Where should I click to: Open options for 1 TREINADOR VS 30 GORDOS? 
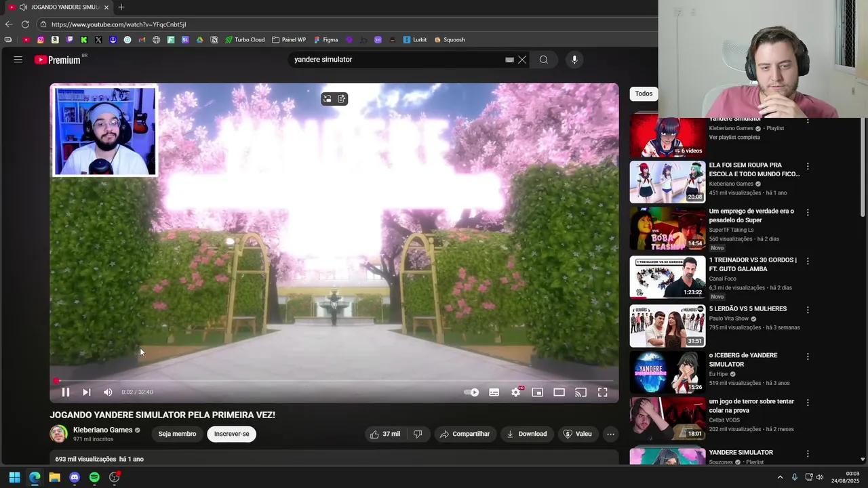coord(808,261)
